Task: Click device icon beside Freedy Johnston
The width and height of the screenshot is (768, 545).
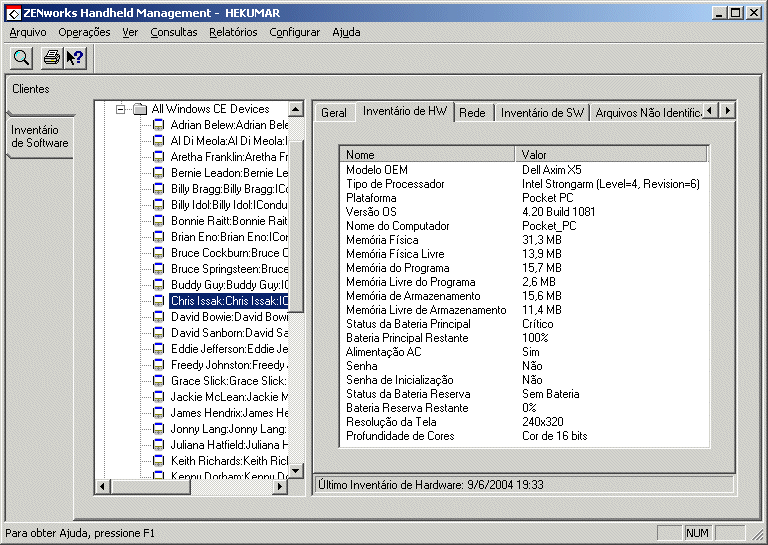Action: point(158,365)
